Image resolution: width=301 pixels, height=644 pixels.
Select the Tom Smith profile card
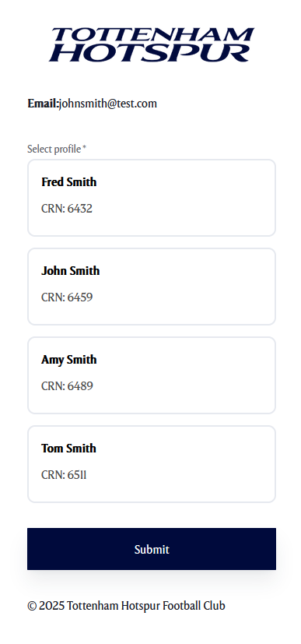152,463
